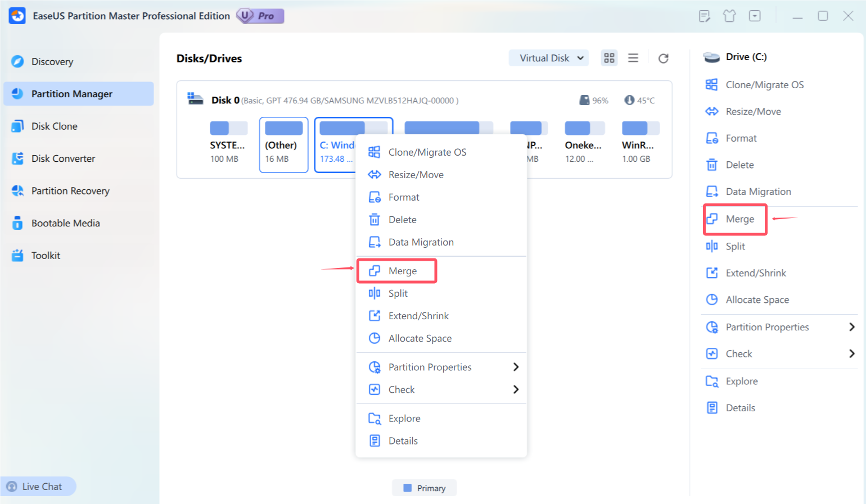This screenshot has width=866, height=504.
Task: Click the Drive (C:) header icon
Action: pos(711,57)
